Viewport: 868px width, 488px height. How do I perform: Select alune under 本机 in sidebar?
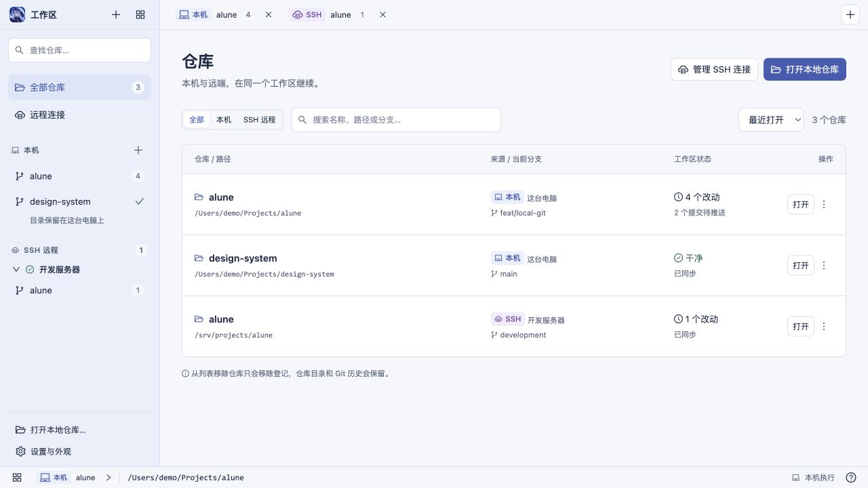click(79, 176)
